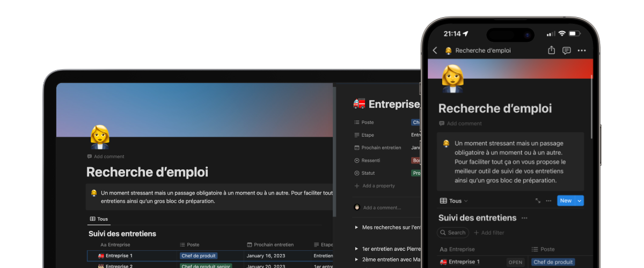Tap the phone callout paragraph text
The height and width of the screenshot is (268, 644).
point(509,162)
